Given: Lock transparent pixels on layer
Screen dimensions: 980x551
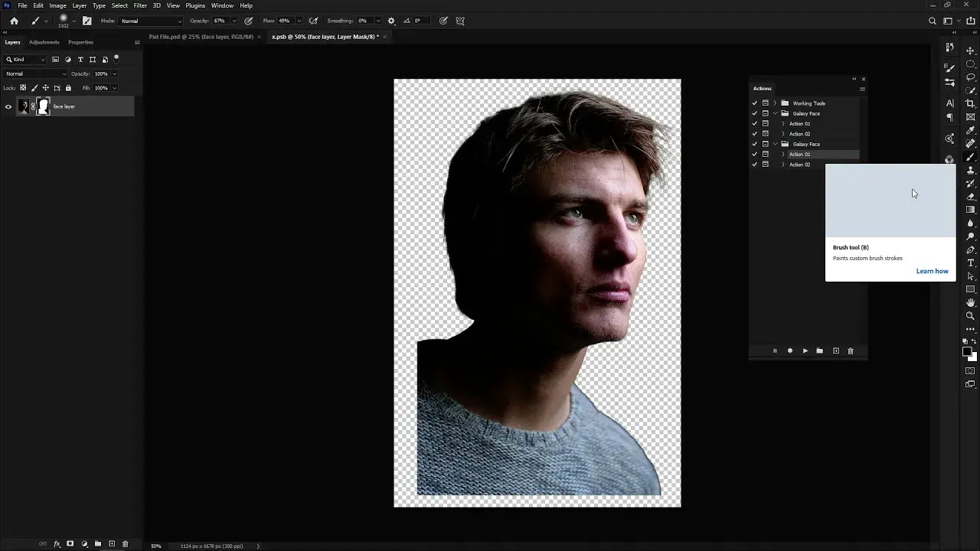Looking at the screenshot, I should (x=23, y=88).
